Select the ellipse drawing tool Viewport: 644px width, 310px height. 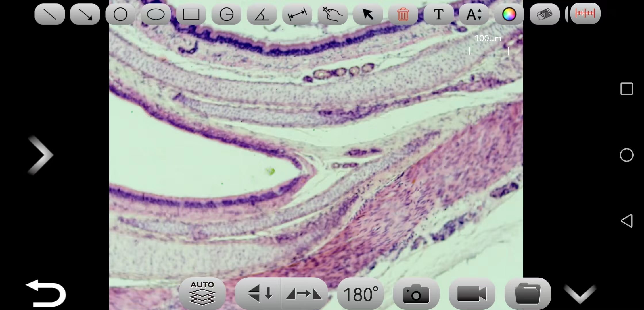(x=156, y=14)
